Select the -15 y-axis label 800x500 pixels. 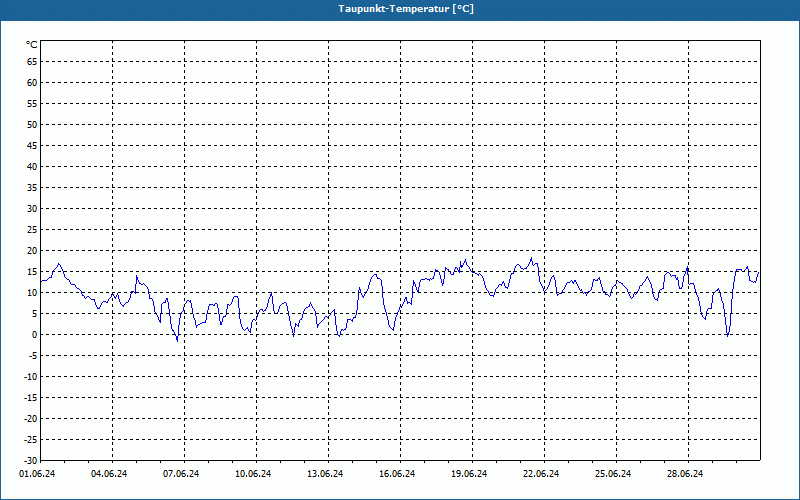tap(31, 397)
